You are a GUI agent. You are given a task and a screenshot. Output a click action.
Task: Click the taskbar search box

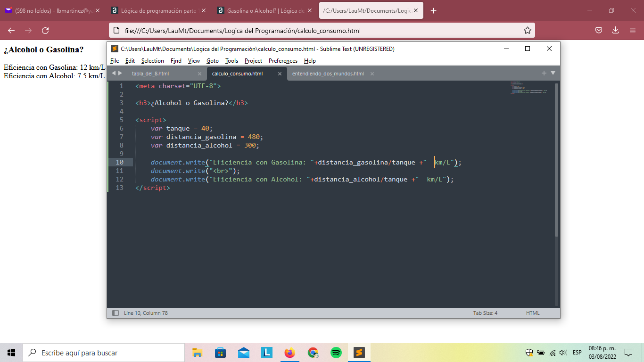104,353
